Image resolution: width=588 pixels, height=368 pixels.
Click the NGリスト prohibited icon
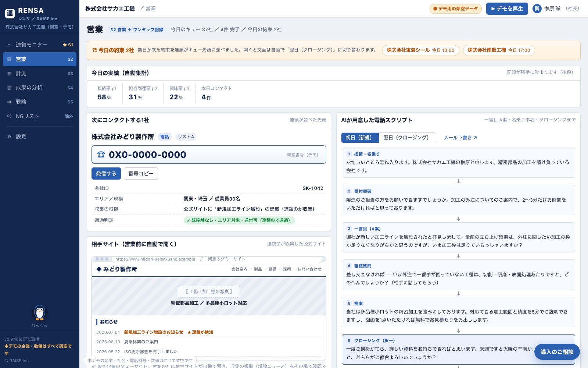click(9, 116)
